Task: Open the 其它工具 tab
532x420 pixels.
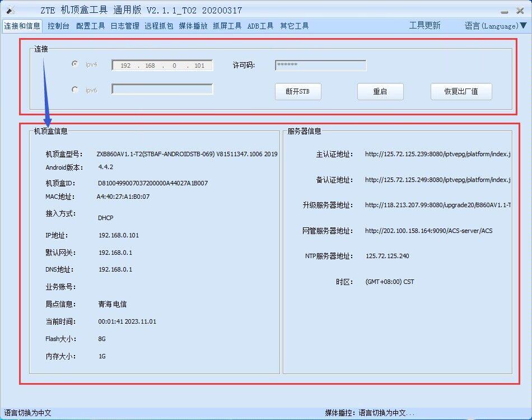Action: [294, 26]
